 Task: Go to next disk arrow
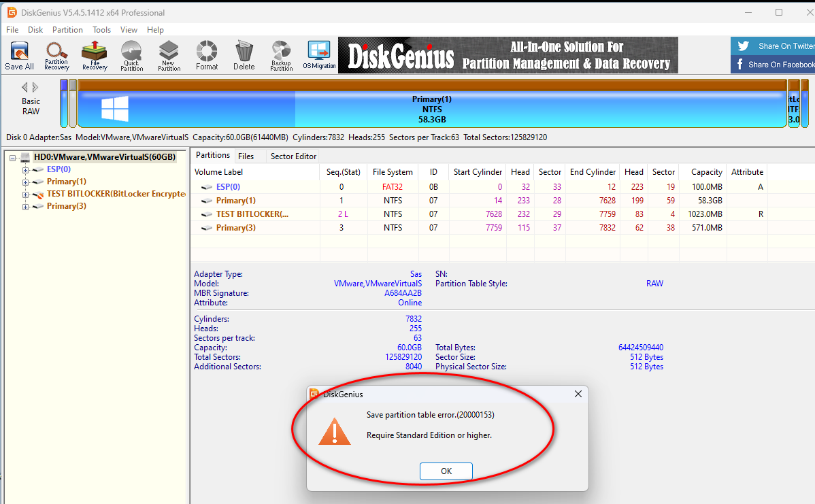tap(35, 87)
